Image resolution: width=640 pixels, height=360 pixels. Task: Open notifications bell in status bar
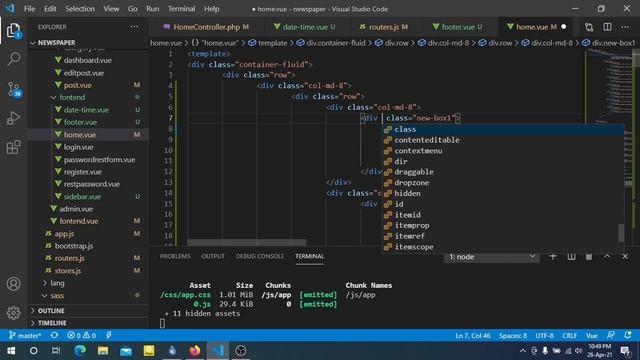628,335
